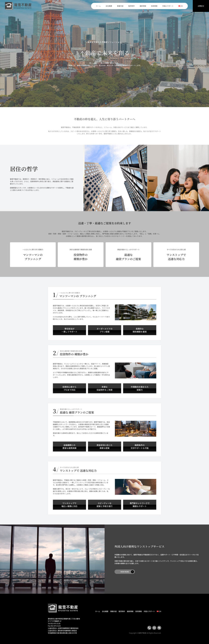This screenshot has width=209, height=644.
Task: Open 外国人サポート link in the footer
Action: coord(149,611)
